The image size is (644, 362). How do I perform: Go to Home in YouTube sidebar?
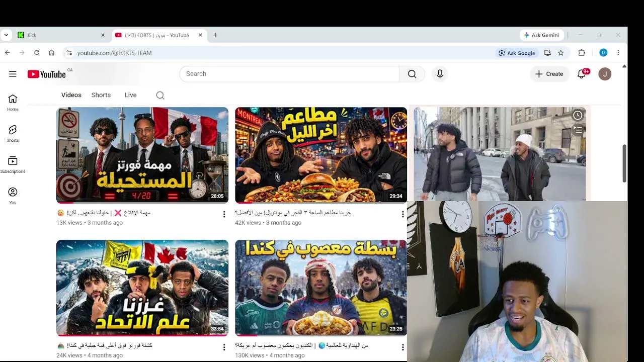click(x=13, y=103)
